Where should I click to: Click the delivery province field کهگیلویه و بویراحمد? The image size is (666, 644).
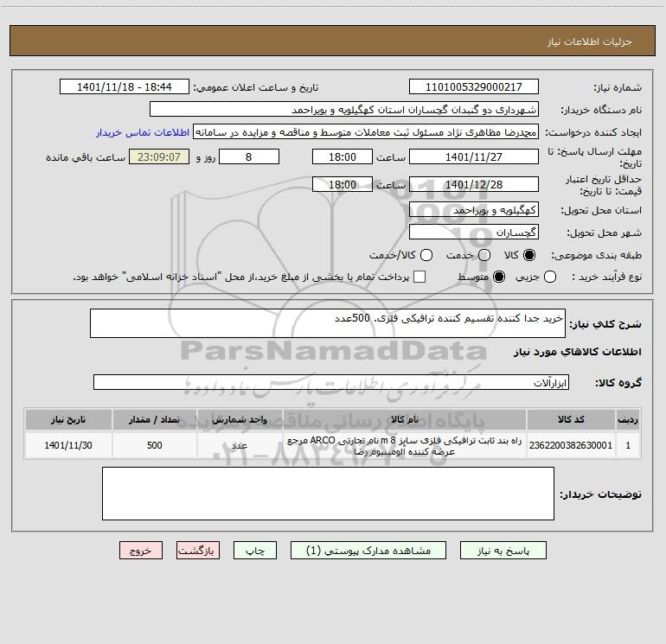[x=474, y=210]
